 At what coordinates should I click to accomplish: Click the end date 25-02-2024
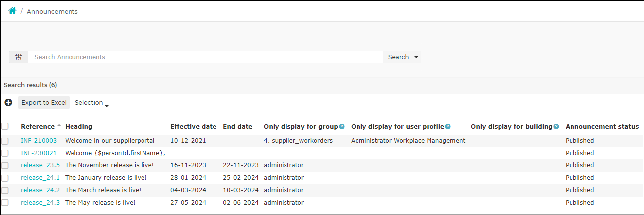241,178
